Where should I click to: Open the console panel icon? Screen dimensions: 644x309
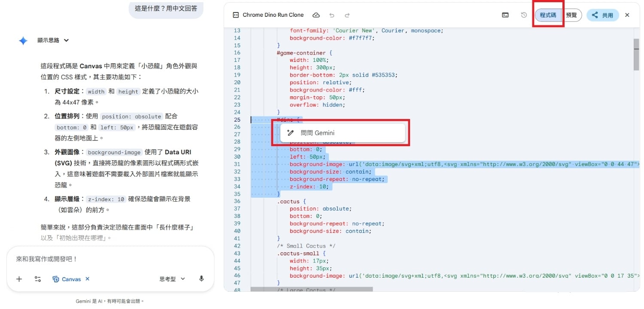tap(505, 15)
